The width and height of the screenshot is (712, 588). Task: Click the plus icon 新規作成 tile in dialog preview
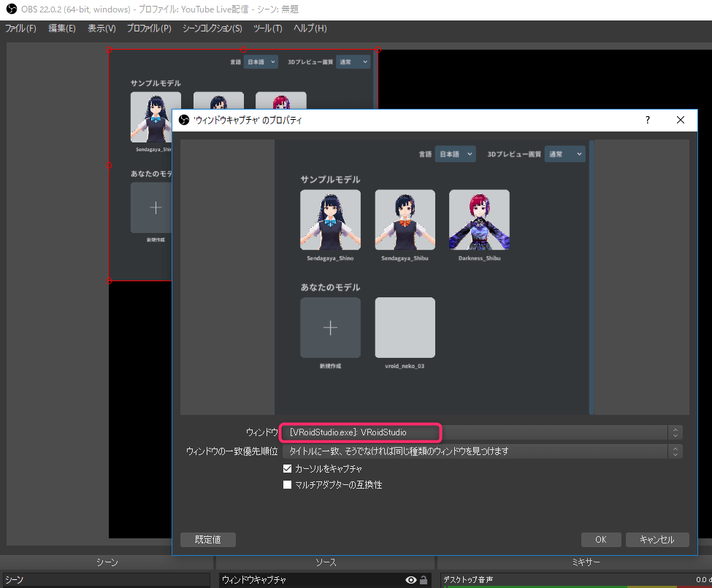[x=330, y=327]
